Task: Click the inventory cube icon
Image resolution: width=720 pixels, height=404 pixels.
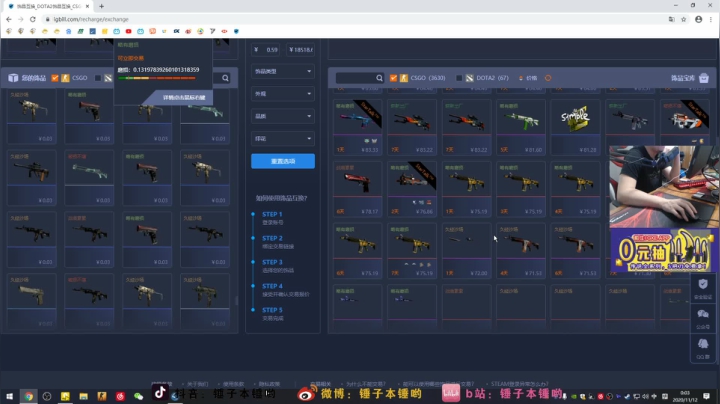Action: (x=13, y=78)
